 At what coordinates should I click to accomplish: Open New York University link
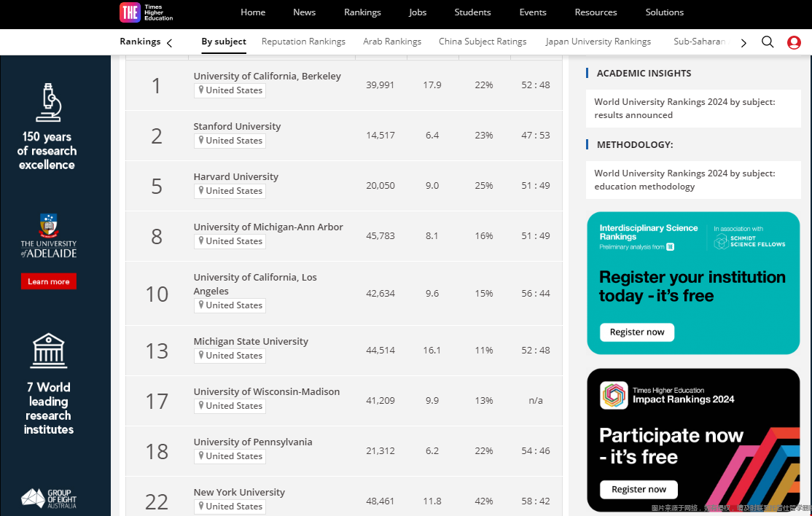pos(239,492)
